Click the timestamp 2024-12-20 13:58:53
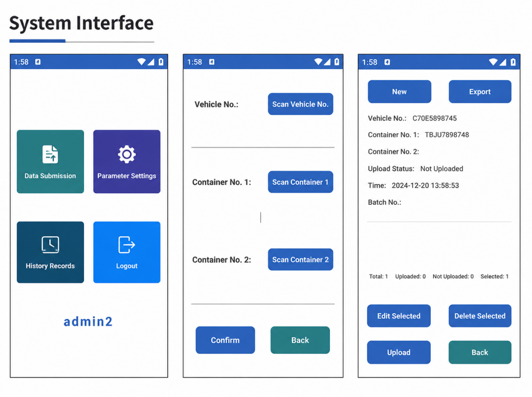Screen dimensions: 532x397 [425, 185]
